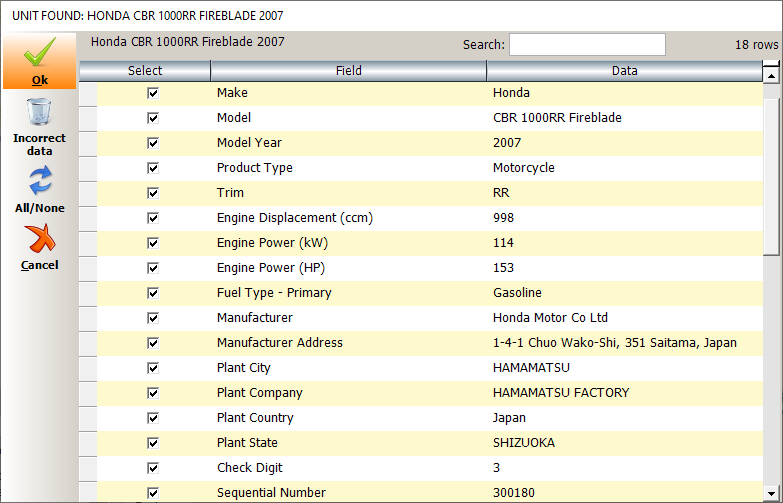Toggle Fuel Type - Primary checkbox
Viewport: 783px width, 503px height.
[153, 293]
